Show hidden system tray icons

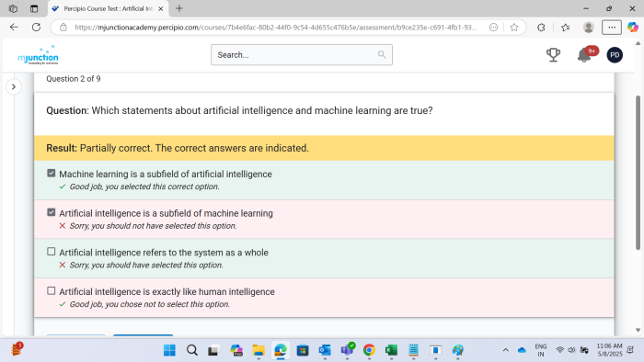506,350
